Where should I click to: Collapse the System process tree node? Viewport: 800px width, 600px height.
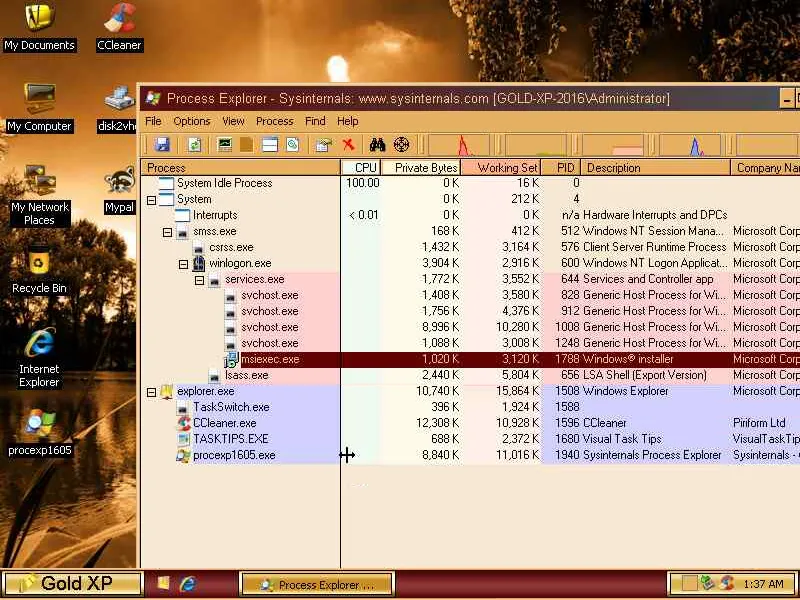pos(151,200)
